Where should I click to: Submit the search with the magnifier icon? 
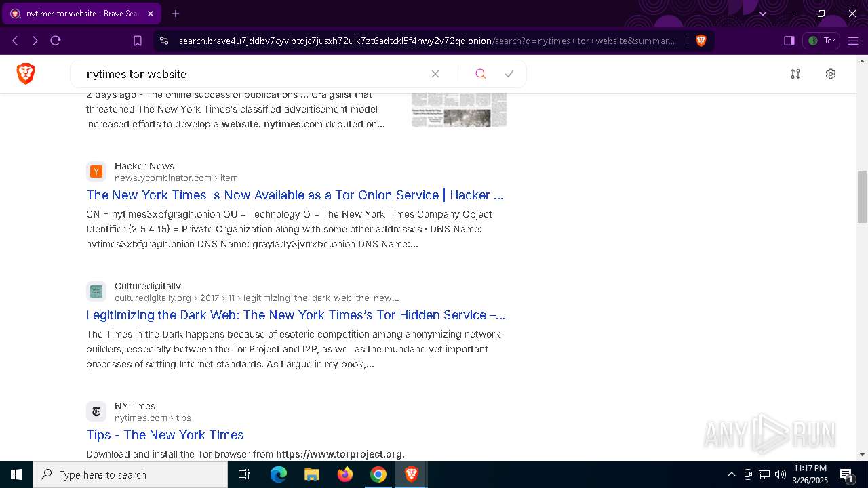coord(480,74)
